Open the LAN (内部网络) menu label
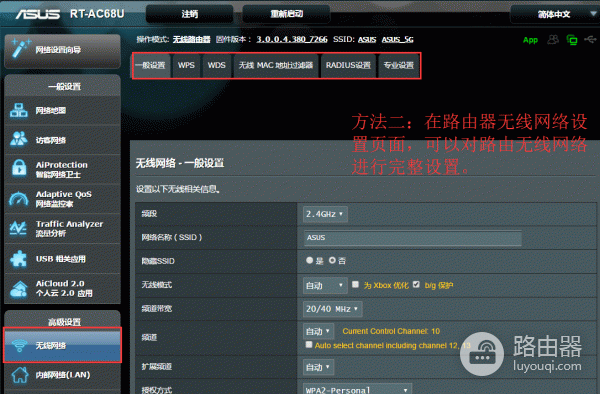Viewport: 600px width, 394px height. click(63, 375)
